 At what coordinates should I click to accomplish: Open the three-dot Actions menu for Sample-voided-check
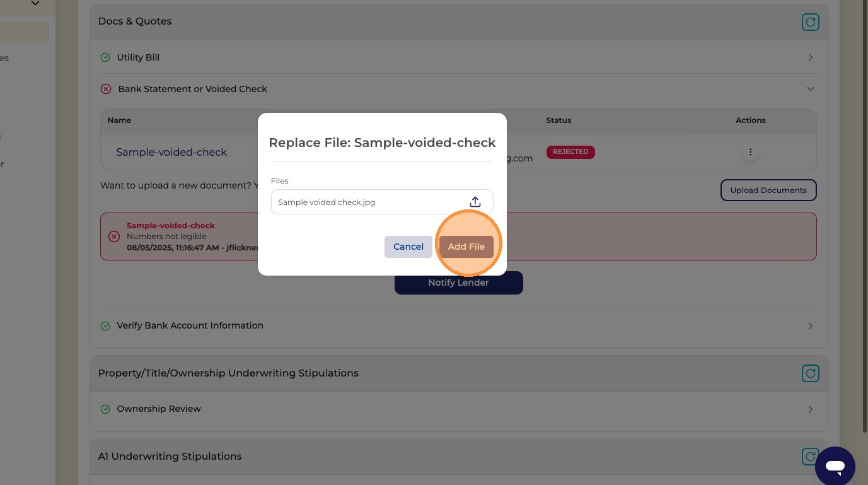[x=750, y=152]
